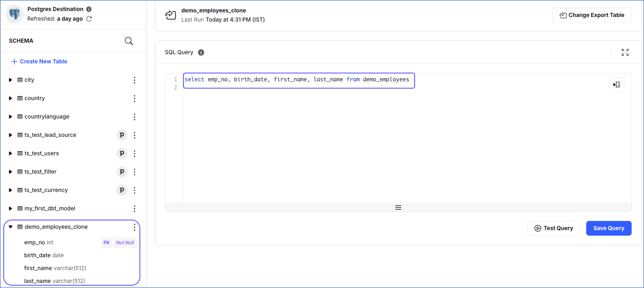Open the three-dot menu for demo_employees_clone
Viewport: 644px width, 288px height.
pyautogui.click(x=134, y=227)
